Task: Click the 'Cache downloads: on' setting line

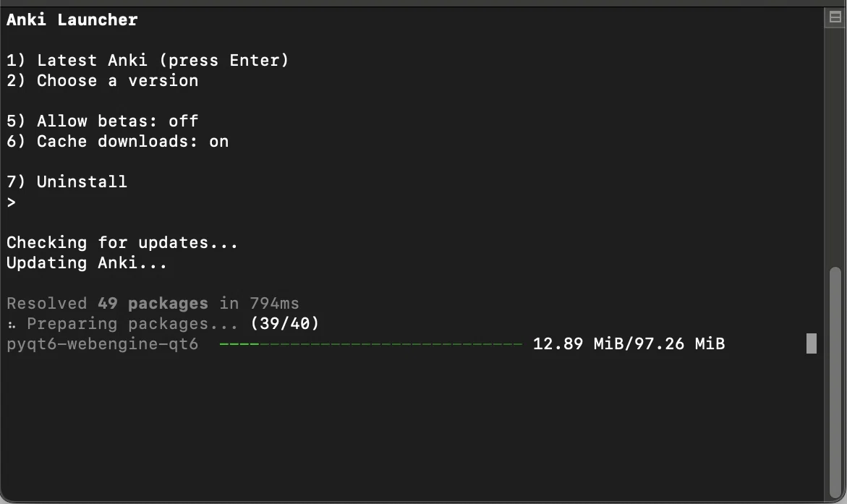Action: coord(117,142)
